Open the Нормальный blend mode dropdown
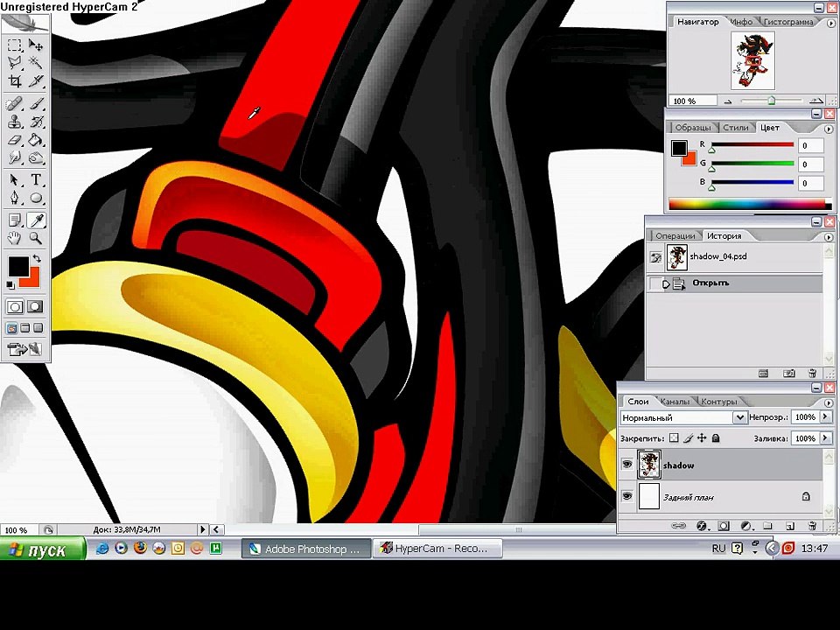Image resolution: width=840 pixels, height=630 pixels. [x=739, y=417]
